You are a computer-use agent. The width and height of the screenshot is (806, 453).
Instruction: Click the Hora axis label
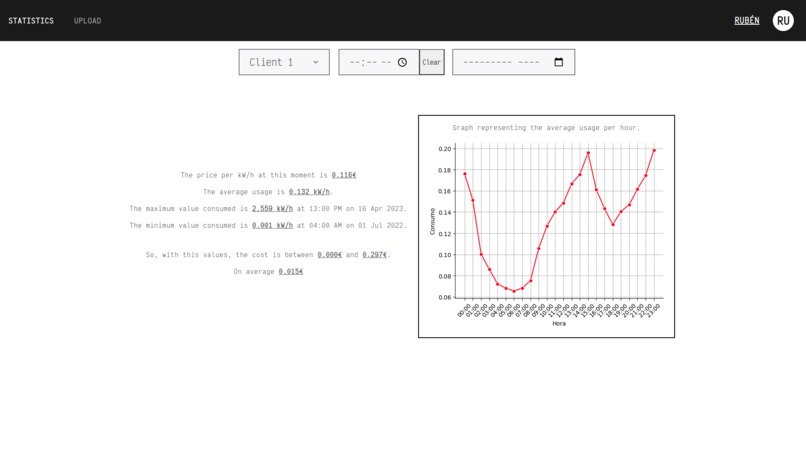559,323
